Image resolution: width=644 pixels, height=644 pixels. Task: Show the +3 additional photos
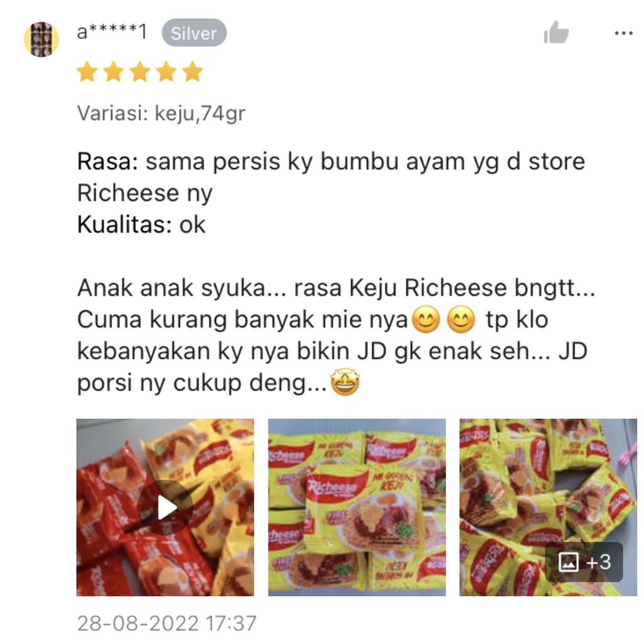tap(584, 562)
